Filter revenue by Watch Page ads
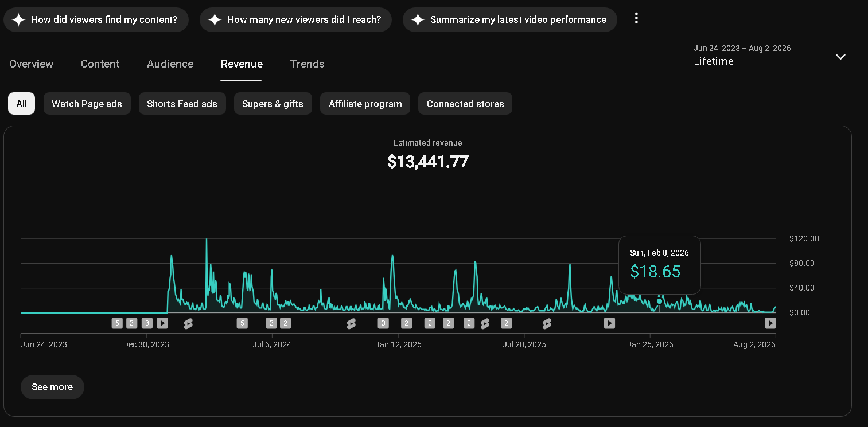Viewport: 868px width, 427px height. click(87, 104)
